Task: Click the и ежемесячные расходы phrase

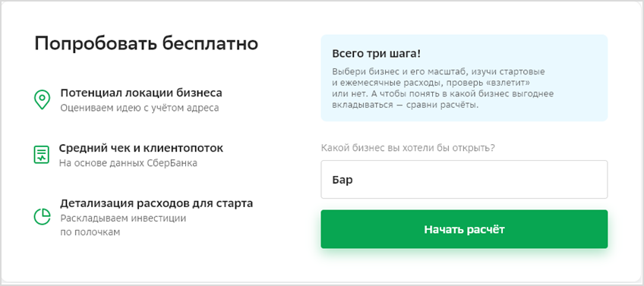Action: point(385,83)
